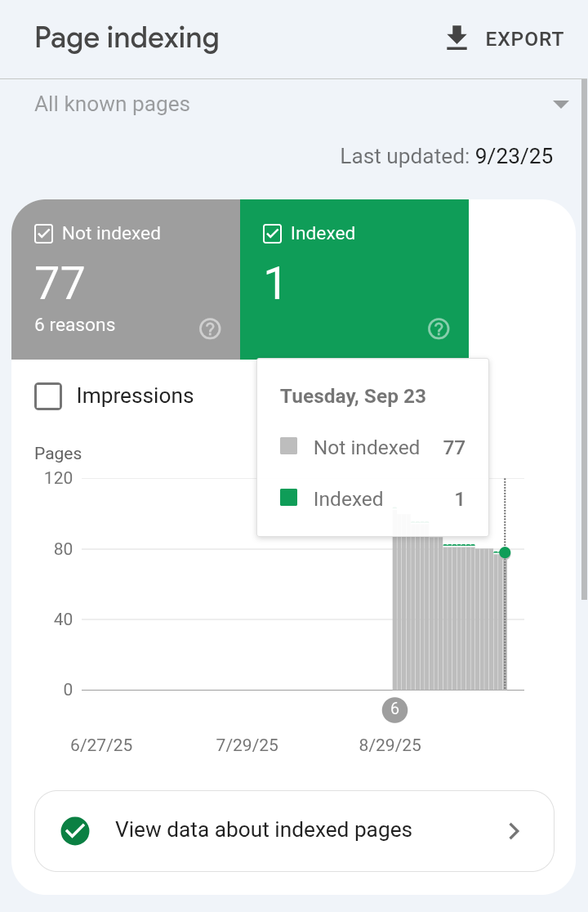Click the EXPORT button text
The width and height of the screenshot is (588, 912).
pos(524,39)
